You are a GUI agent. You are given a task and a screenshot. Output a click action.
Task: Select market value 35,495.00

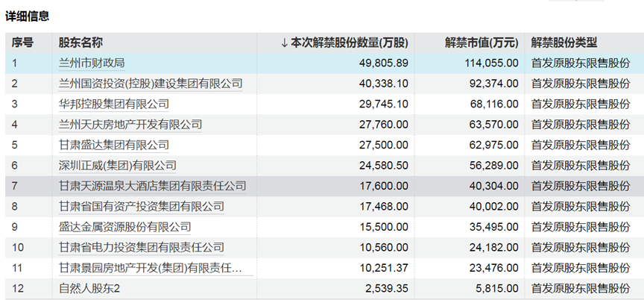tap(493, 227)
